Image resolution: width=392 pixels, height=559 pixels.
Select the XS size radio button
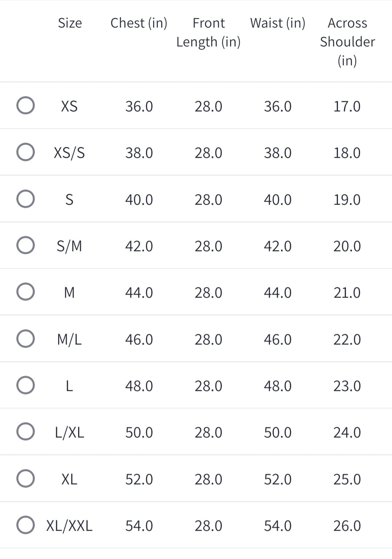pos(26,106)
